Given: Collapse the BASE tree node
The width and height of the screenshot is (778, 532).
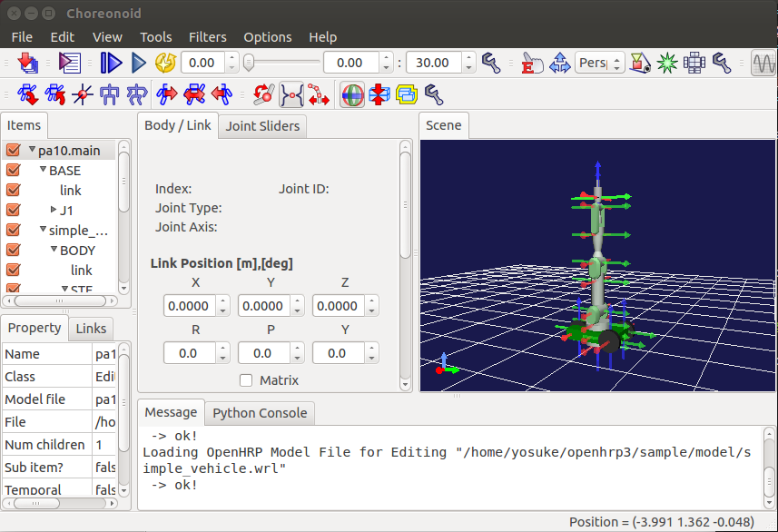Looking at the screenshot, I should coord(44,169).
